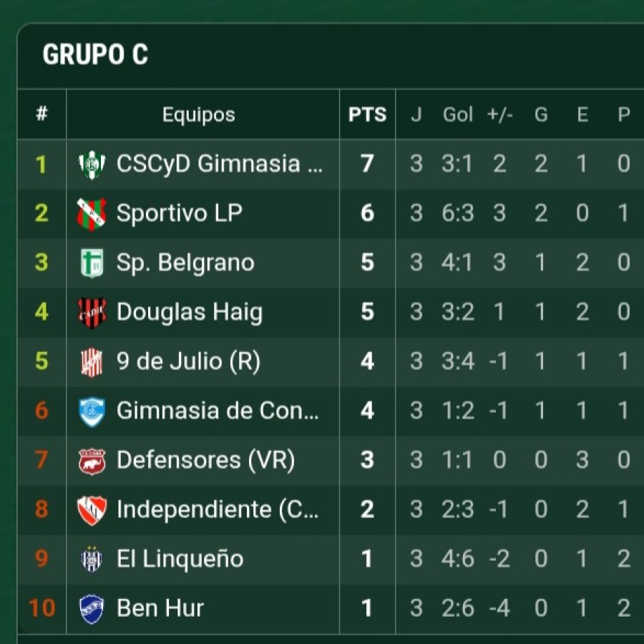Click the El Linqueño crest icon

92,559
